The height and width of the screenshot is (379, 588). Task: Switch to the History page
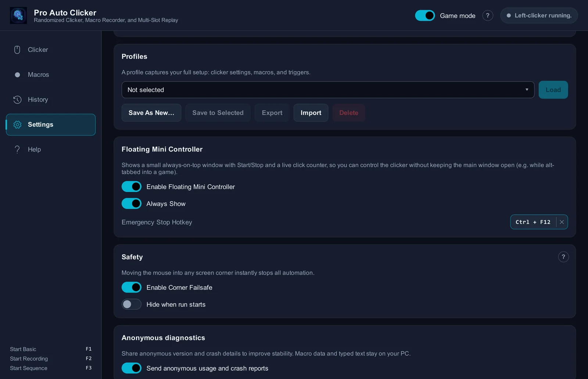click(51, 100)
